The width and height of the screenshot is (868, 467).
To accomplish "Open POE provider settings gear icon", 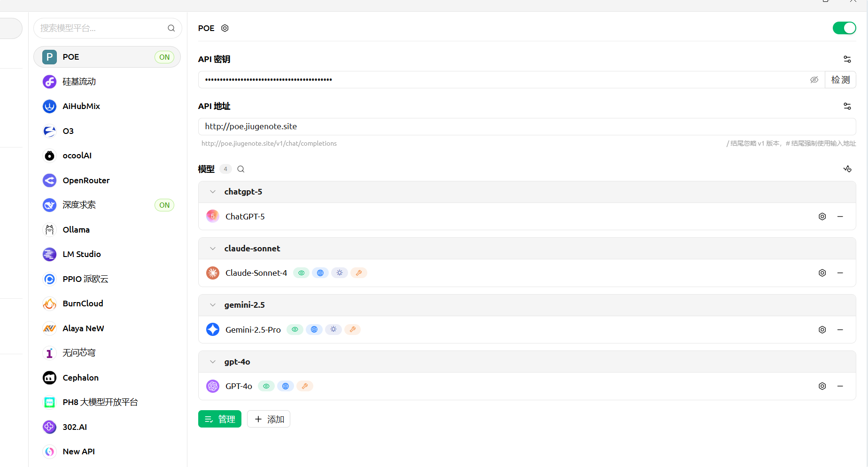I will (x=225, y=28).
